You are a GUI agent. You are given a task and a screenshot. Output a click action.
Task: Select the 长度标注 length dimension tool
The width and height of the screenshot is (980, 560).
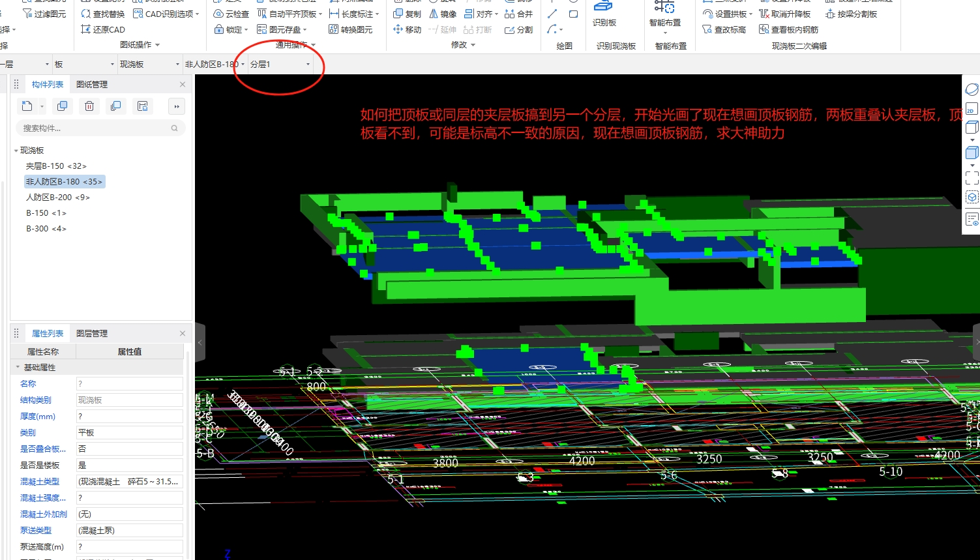pyautogui.click(x=351, y=14)
